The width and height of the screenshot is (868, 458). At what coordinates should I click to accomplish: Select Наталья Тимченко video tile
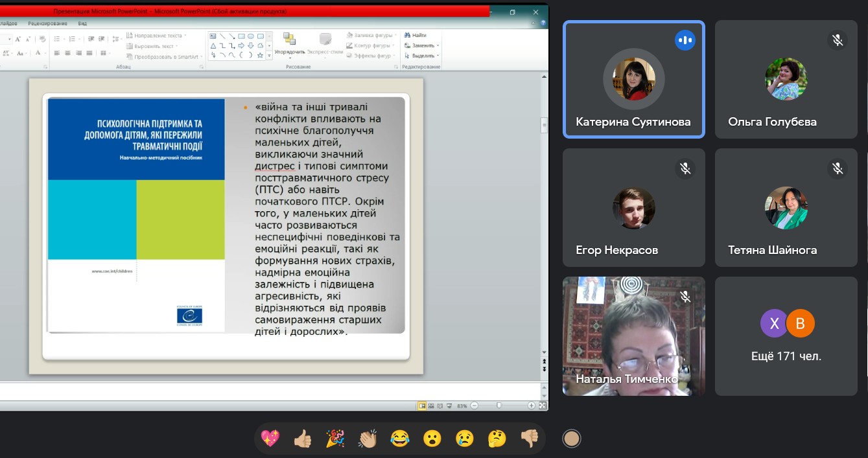click(x=633, y=336)
